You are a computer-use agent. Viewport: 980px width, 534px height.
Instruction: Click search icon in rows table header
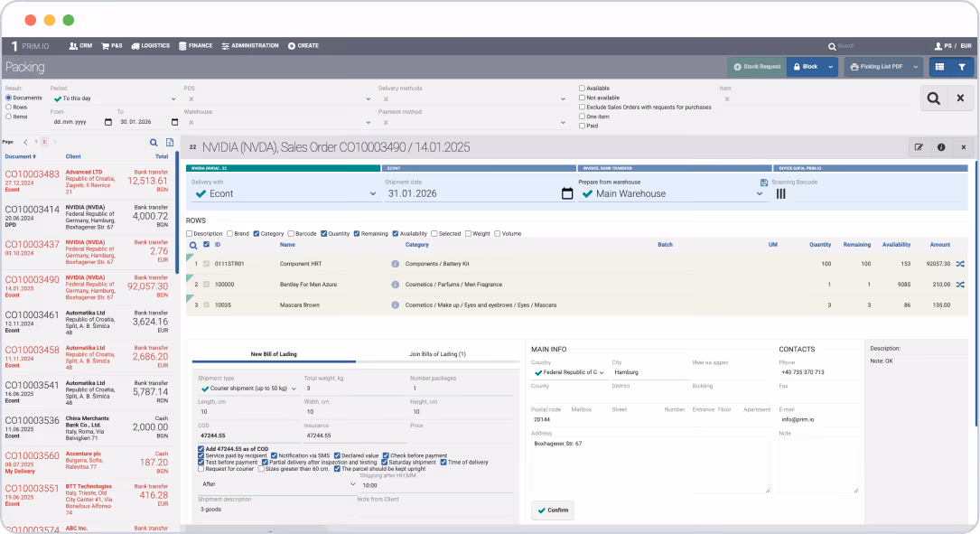pos(193,245)
